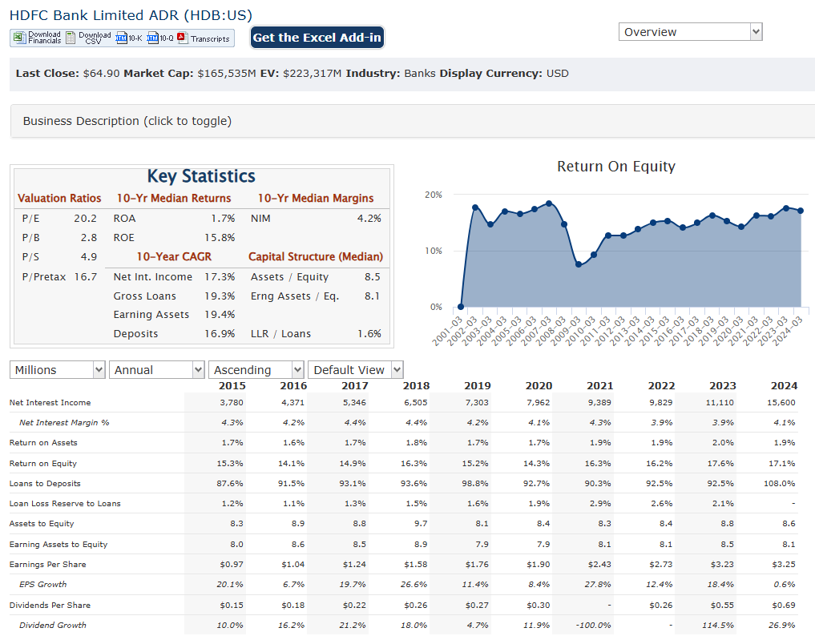Click the 2009-03 data point on ROE chart
Screen dimensions: 815x644
[579, 264]
